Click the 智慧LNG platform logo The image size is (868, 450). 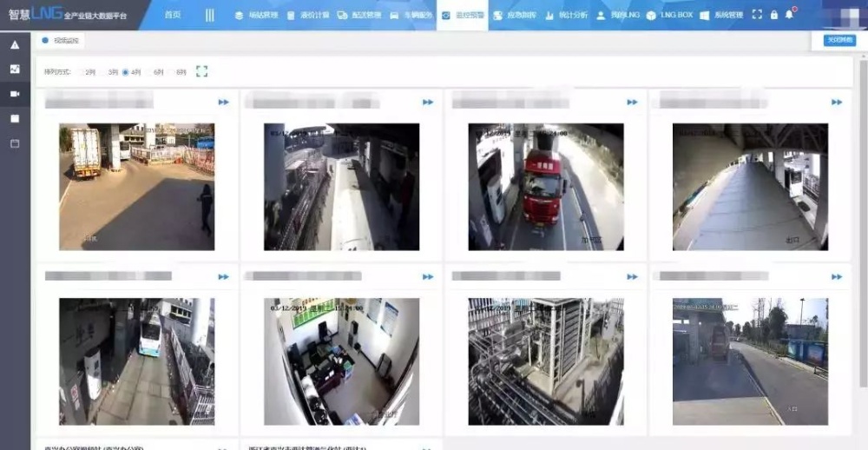coord(68,15)
